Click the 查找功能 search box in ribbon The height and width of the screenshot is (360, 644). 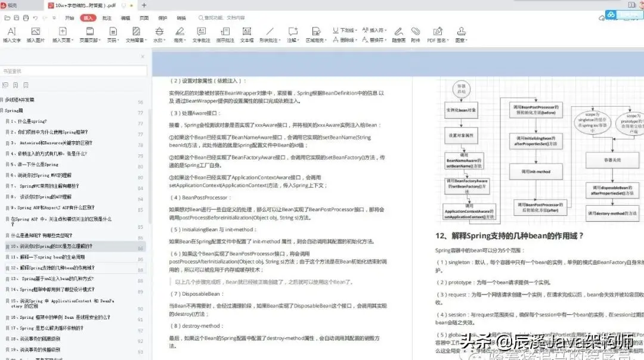point(222,18)
